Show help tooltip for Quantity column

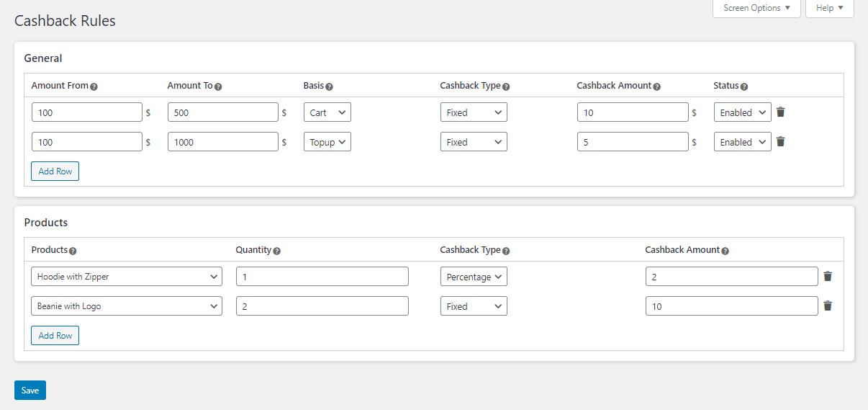tap(277, 251)
